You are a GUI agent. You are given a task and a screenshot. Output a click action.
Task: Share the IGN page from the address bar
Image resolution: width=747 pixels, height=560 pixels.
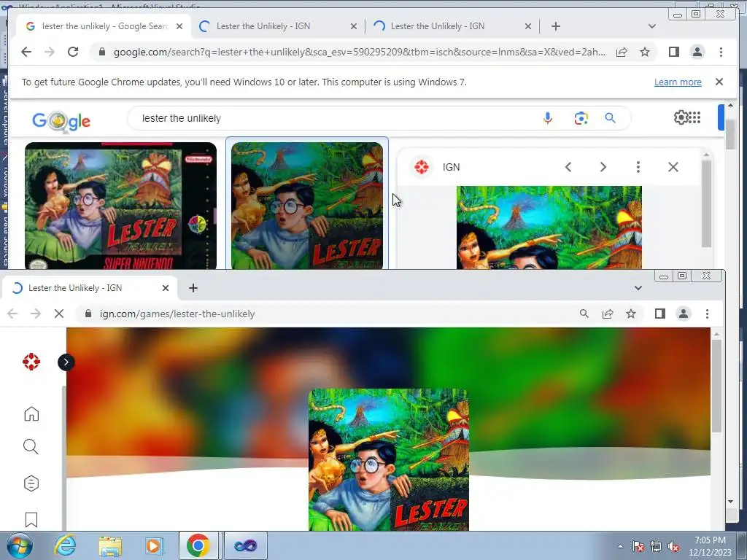[608, 314]
